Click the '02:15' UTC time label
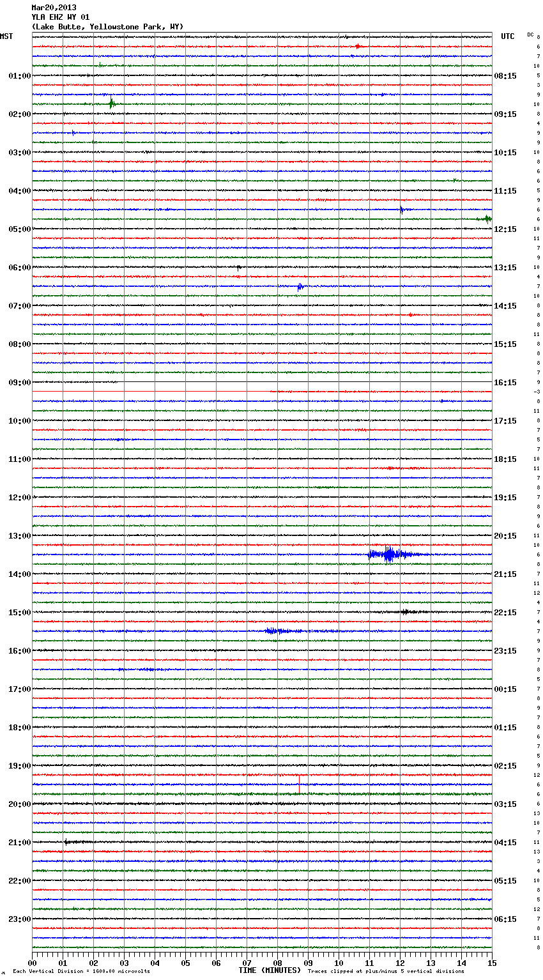The image size is (543, 980). click(x=505, y=766)
